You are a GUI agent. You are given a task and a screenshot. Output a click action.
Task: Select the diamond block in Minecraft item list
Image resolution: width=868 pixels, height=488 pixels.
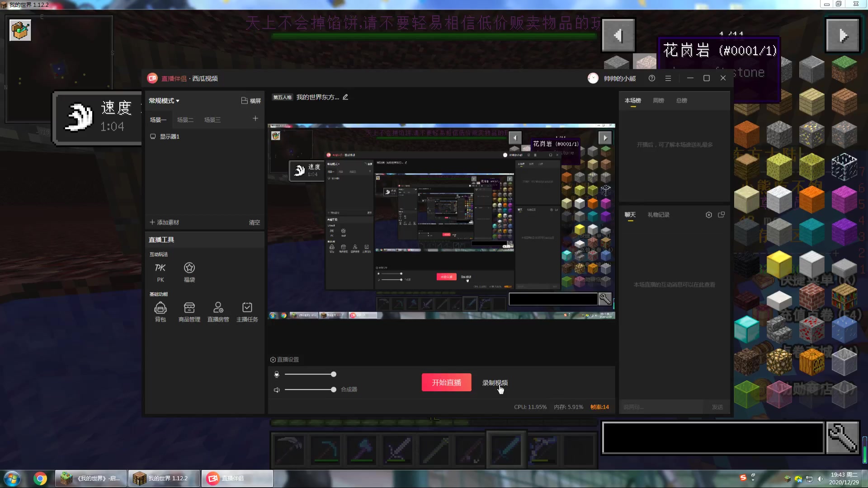pyautogui.click(x=746, y=329)
